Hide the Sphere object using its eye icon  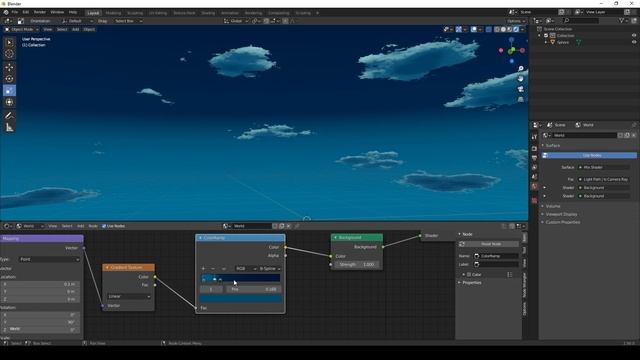[x=634, y=42]
